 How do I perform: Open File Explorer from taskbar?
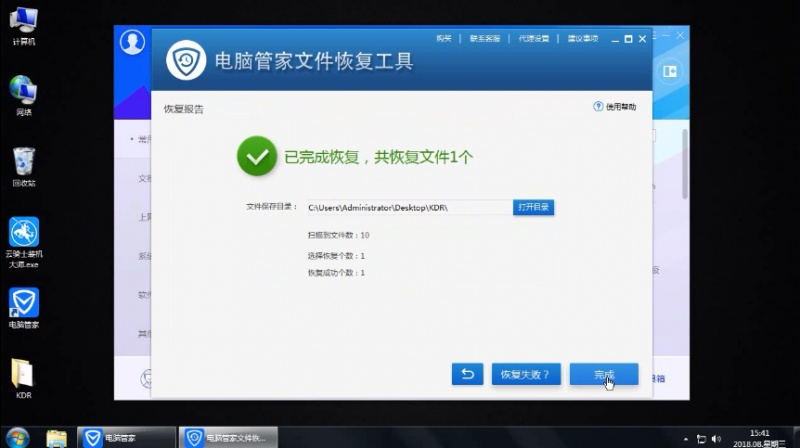[x=56, y=438]
